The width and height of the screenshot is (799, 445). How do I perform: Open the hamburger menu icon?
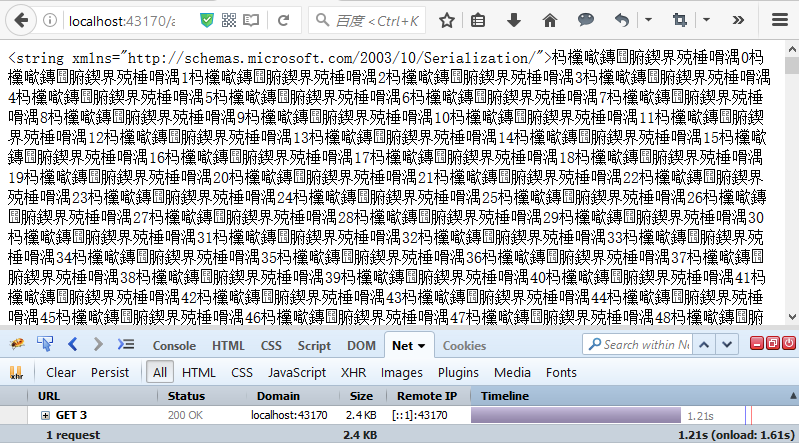pos(780,20)
